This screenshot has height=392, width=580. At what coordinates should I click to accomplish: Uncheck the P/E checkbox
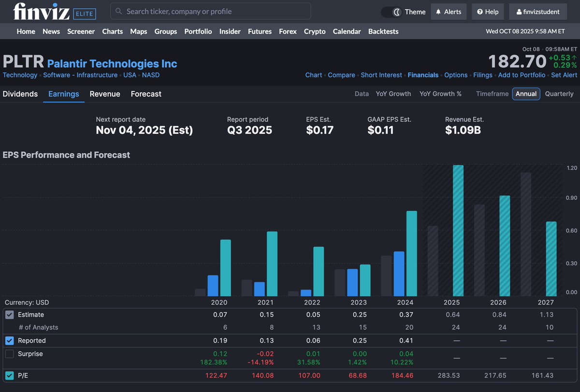pyautogui.click(x=10, y=376)
